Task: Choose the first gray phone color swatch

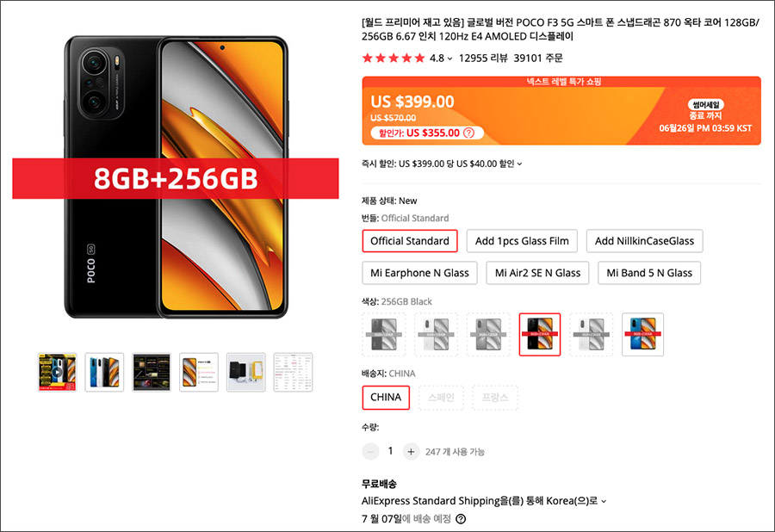Action: coord(383,334)
